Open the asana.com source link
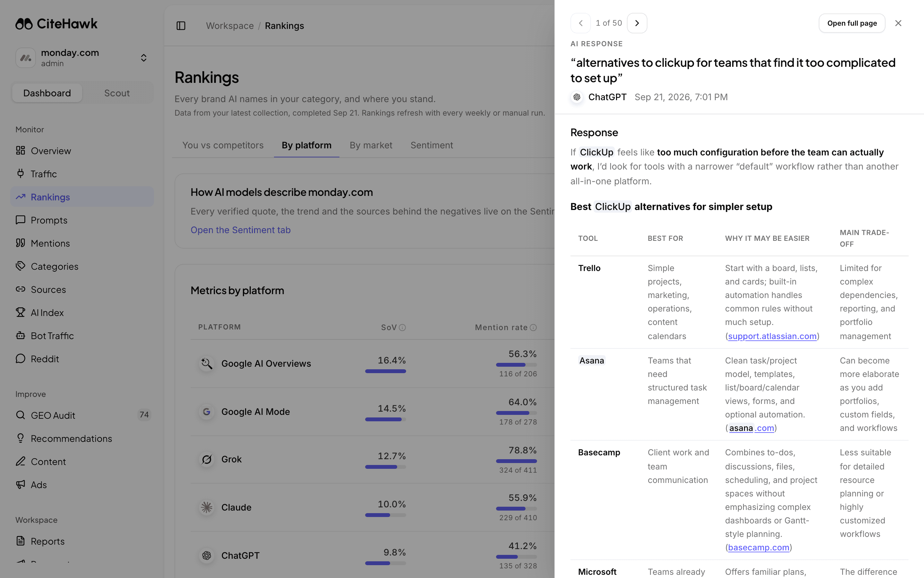This screenshot has height=578, width=924. pyautogui.click(x=751, y=428)
